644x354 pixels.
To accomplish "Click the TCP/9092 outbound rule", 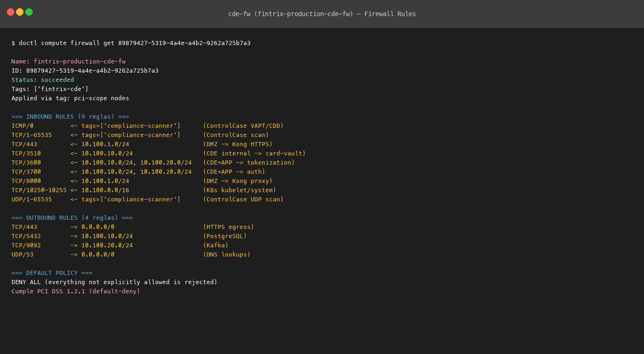I will (x=120, y=245).
